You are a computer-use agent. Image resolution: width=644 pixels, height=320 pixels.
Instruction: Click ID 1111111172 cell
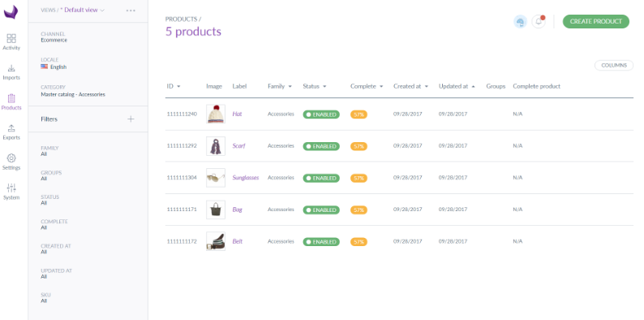point(182,241)
